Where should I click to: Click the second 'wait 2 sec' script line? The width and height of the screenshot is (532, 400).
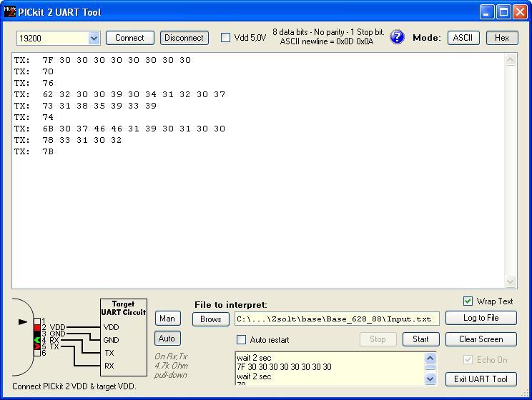[254, 376]
